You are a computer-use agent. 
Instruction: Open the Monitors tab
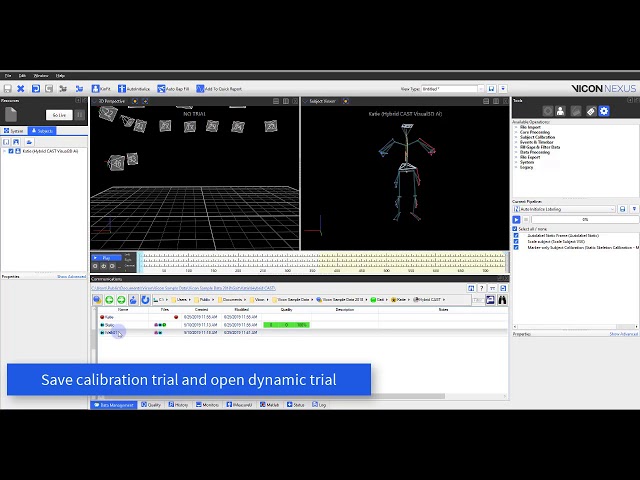(207, 405)
